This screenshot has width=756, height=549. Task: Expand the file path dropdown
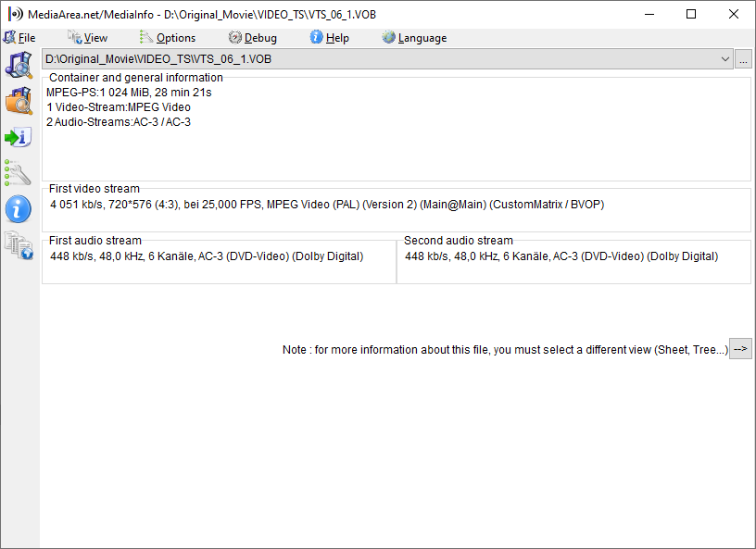(726, 58)
